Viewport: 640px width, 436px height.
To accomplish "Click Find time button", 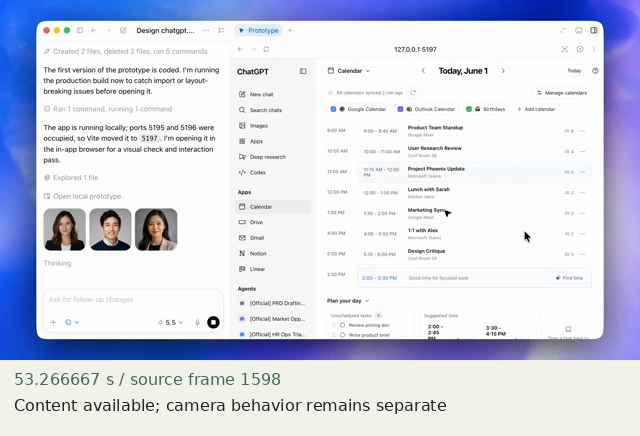I will click(569, 278).
